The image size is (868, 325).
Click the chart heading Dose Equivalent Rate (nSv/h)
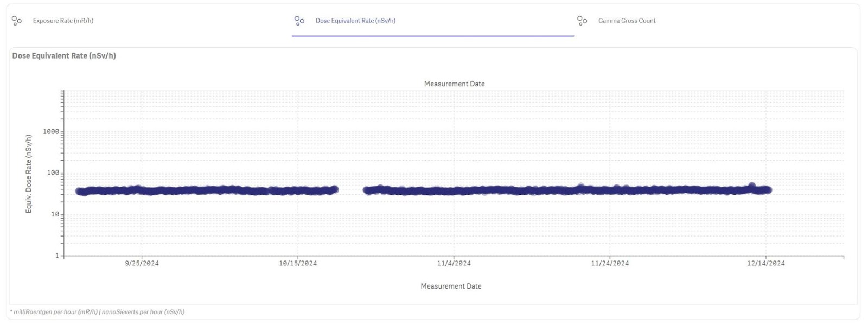click(64, 56)
